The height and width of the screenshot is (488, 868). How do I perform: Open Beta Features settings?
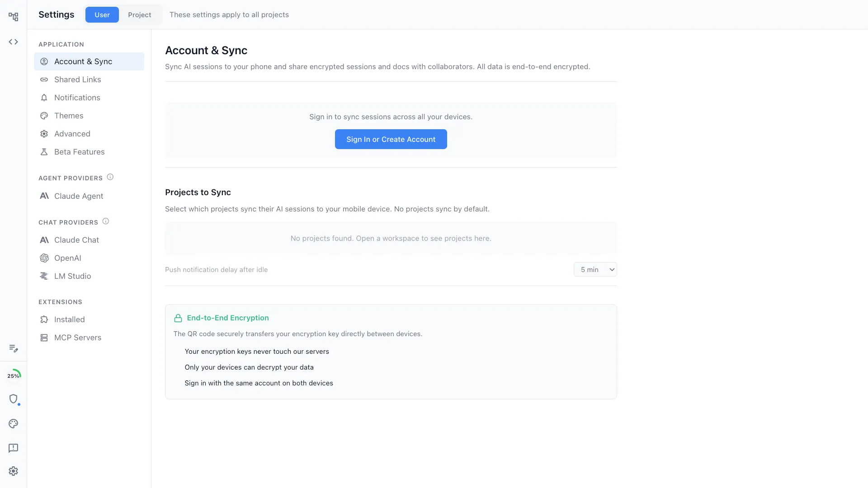coord(79,152)
